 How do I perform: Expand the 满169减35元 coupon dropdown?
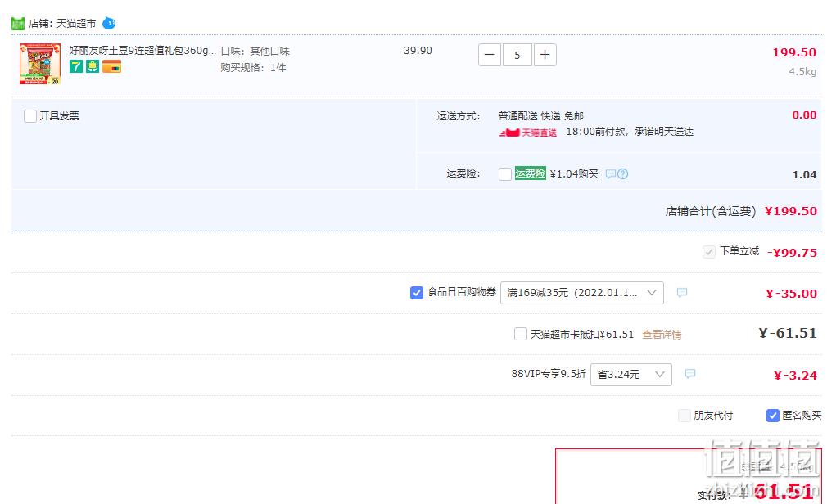click(581, 293)
